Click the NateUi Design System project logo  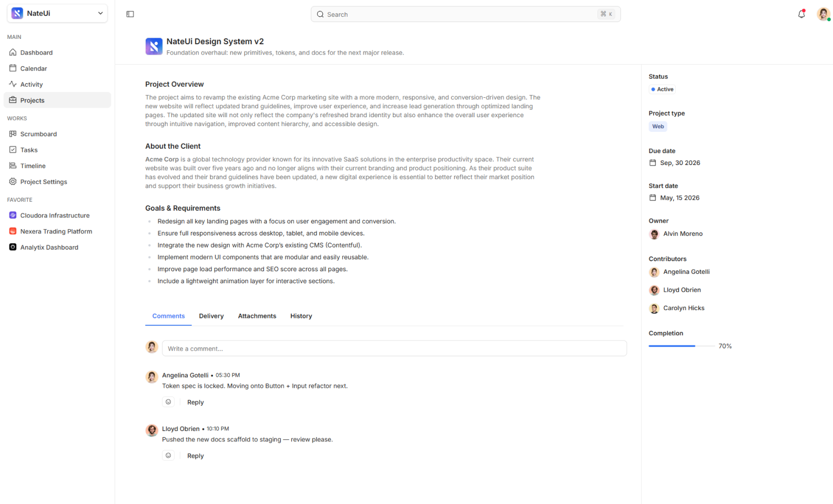[x=154, y=46]
